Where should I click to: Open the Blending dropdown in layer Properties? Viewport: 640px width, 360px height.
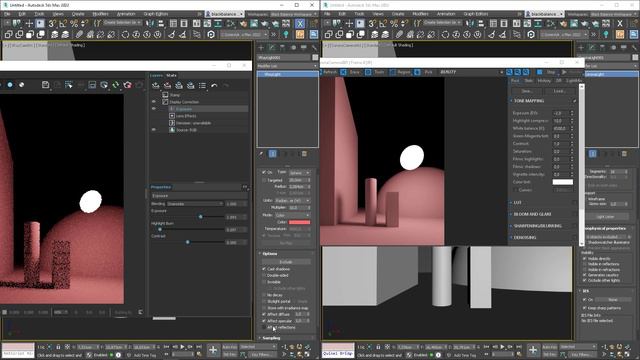[195, 204]
